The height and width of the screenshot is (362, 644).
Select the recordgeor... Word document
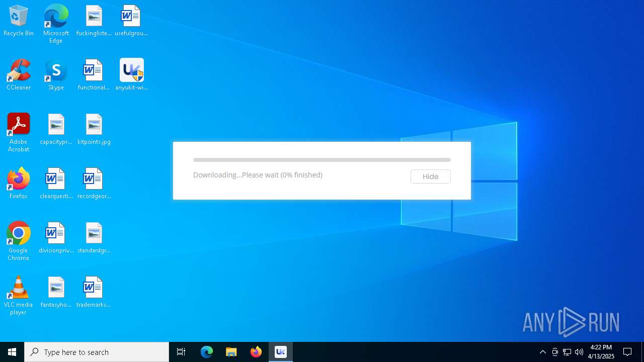94,184
